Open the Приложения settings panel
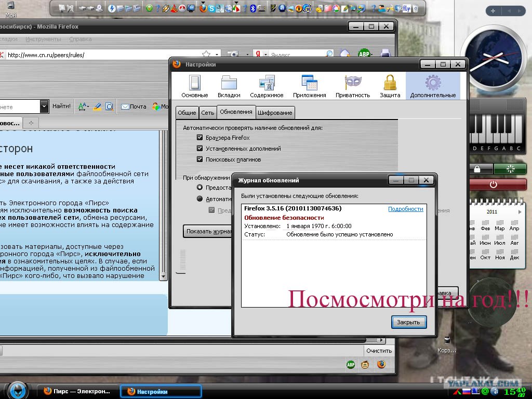 309,86
